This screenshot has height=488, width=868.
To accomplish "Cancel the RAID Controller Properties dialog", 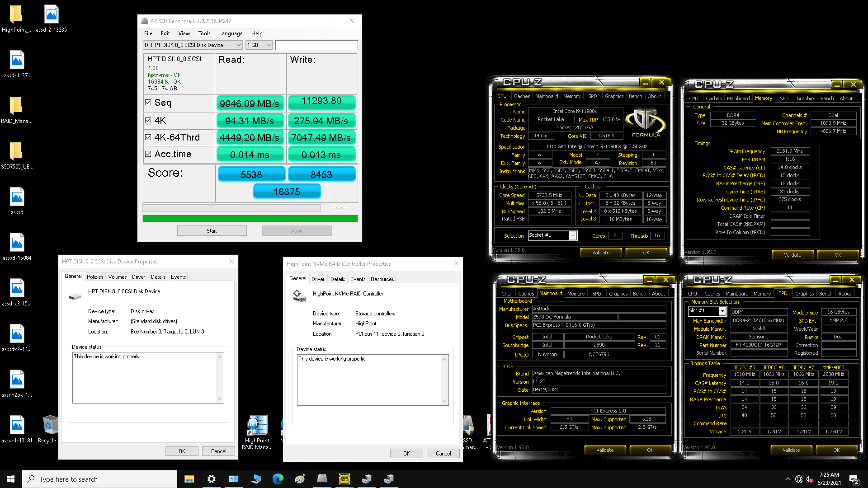I will [x=443, y=454].
